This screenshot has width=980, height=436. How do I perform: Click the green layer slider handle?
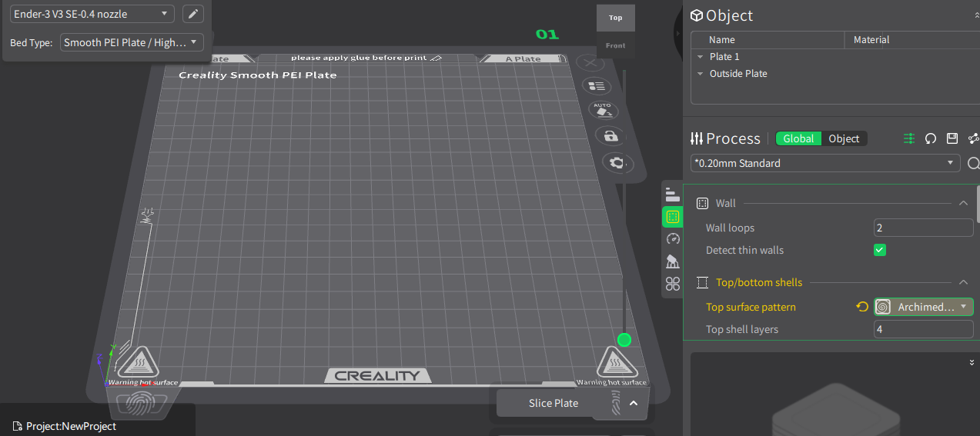pos(624,340)
